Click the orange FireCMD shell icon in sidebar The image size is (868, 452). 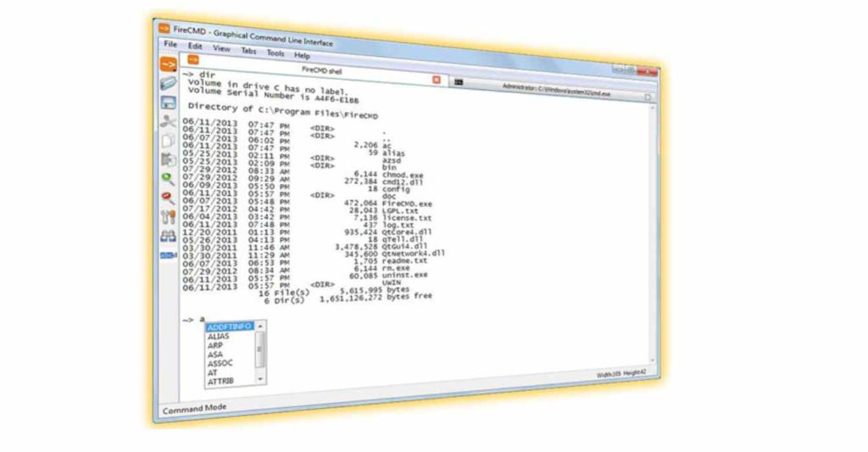point(169,64)
